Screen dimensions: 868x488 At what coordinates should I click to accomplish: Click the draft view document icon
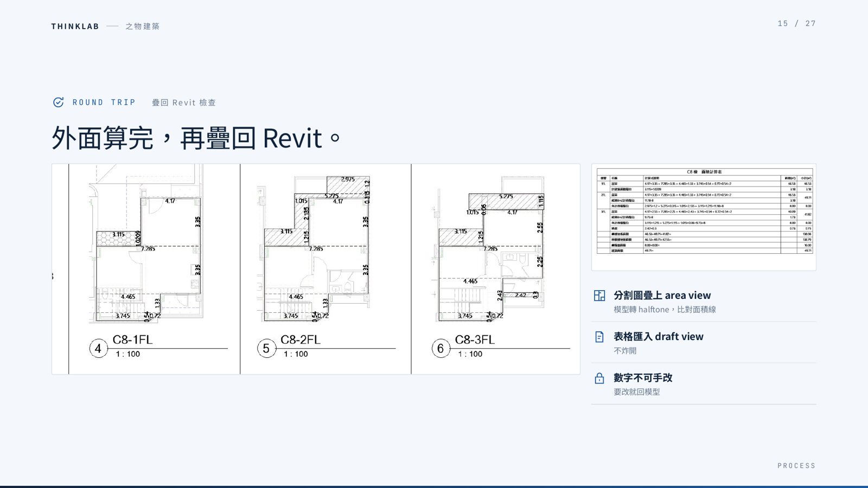tap(599, 337)
